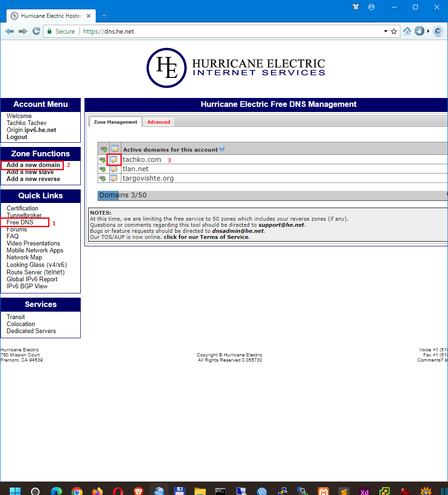Click the t-shirt theme icon in the title bar
Screen dimensions: 448x495
[x=356, y=7]
